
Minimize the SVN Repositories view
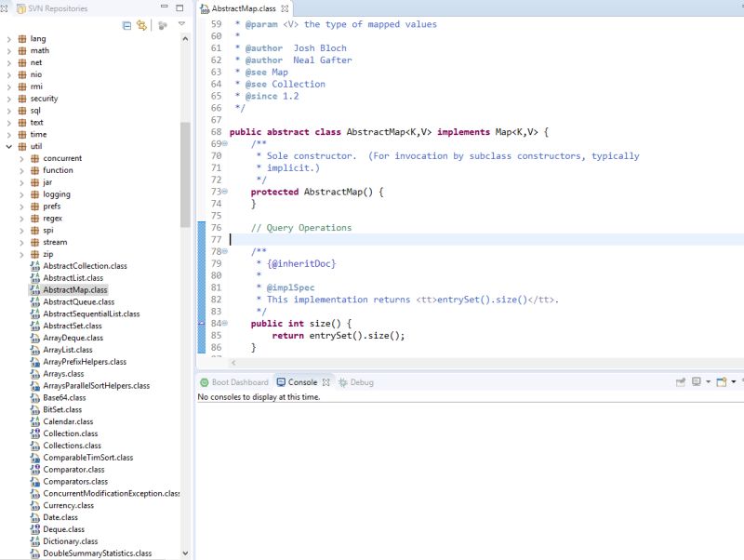tap(165, 7)
